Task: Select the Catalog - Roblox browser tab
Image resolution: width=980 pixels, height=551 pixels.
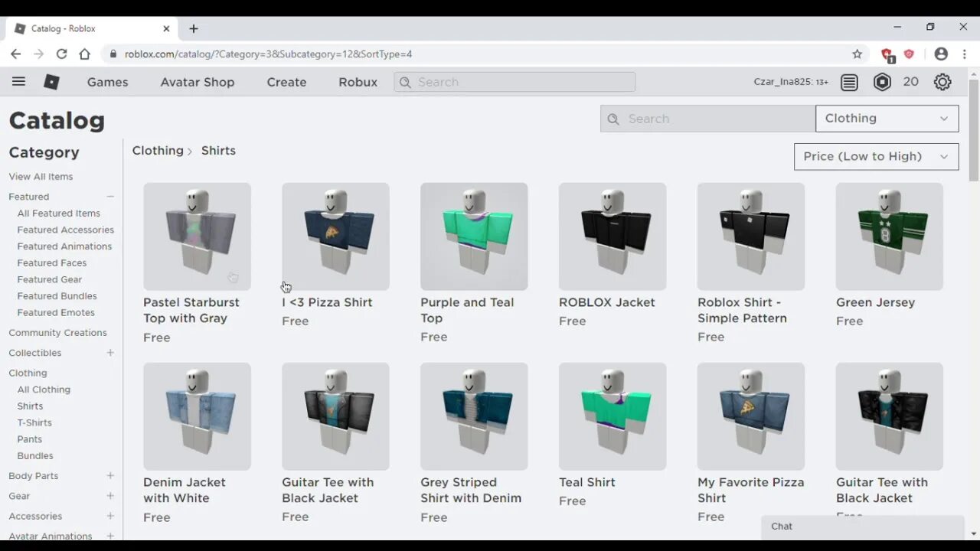Action: pyautogui.click(x=92, y=28)
